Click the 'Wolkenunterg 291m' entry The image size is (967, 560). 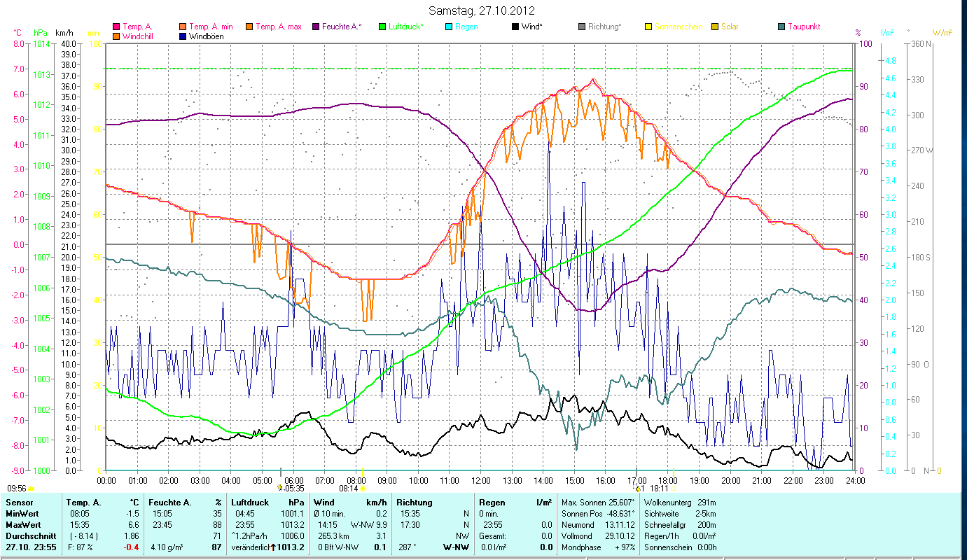(679, 503)
